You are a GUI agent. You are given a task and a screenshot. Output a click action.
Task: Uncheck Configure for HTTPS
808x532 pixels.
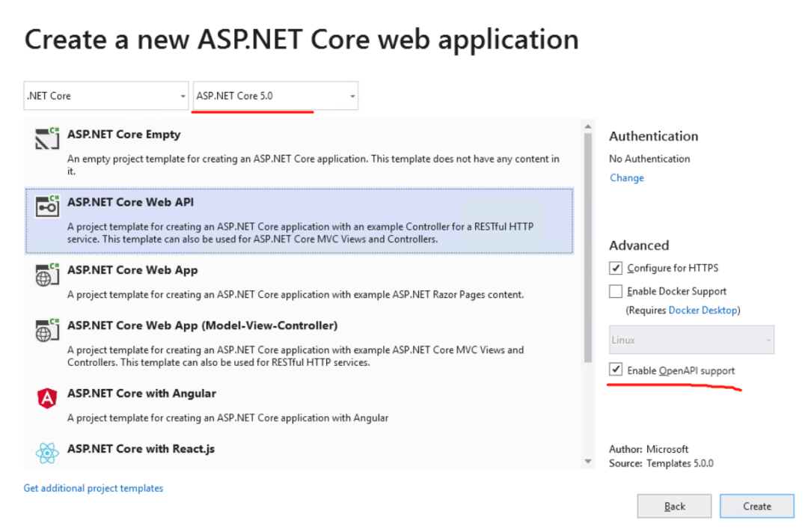pos(615,268)
